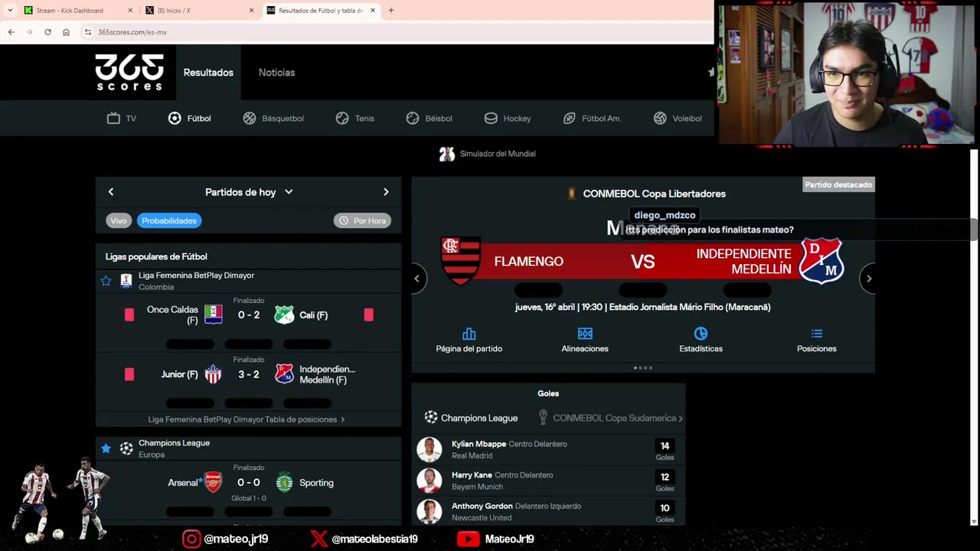
Task: Open Harry Kane player row
Action: [548, 481]
